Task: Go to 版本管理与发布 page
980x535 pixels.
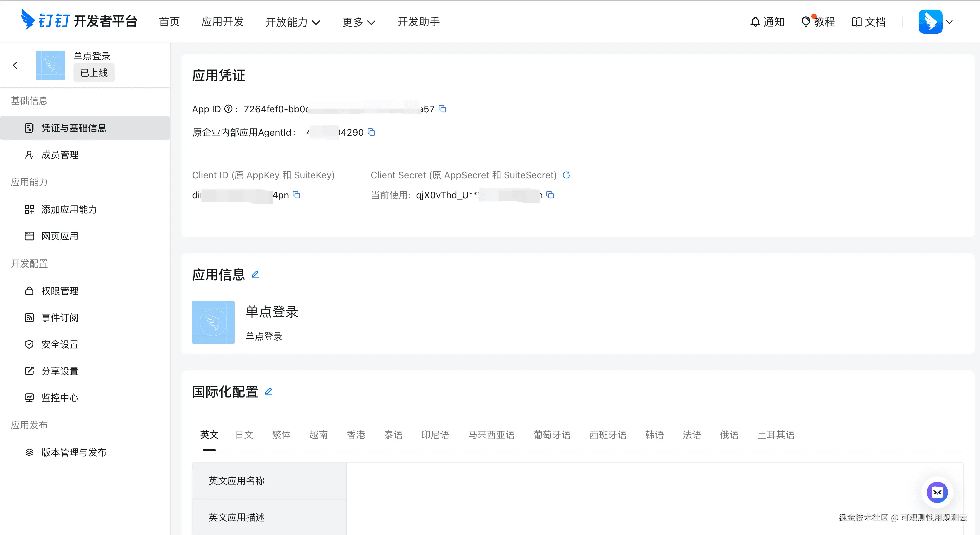Action: coord(73,452)
